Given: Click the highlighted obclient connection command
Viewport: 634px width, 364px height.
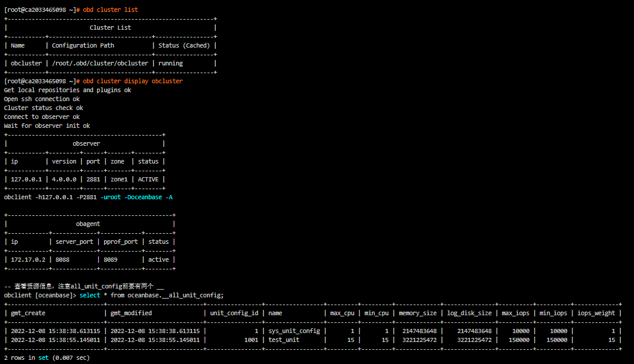Looking at the screenshot, I should (86, 196).
